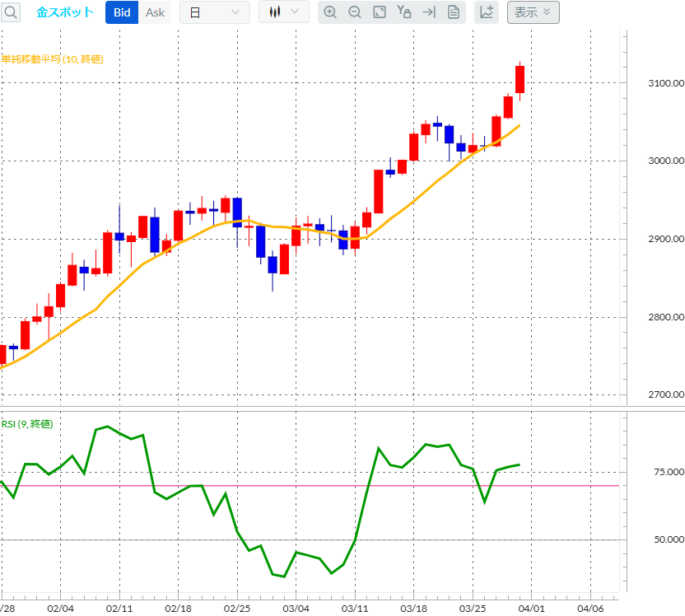The height and width of the screenshot is (616, 685).
Task: Click the 02/25 date axis label
Action: tap(237, 608)
